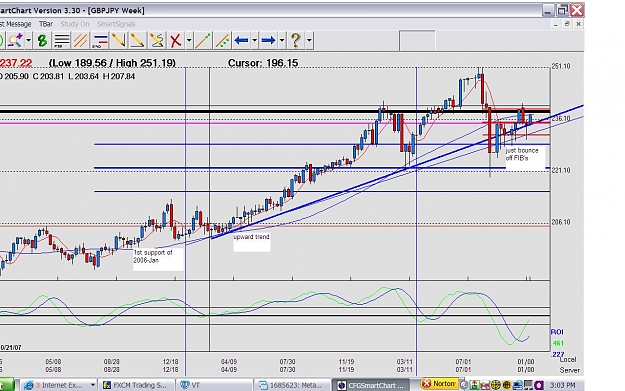Select the freehand pencil scribble tool

(x=156, y=40)
